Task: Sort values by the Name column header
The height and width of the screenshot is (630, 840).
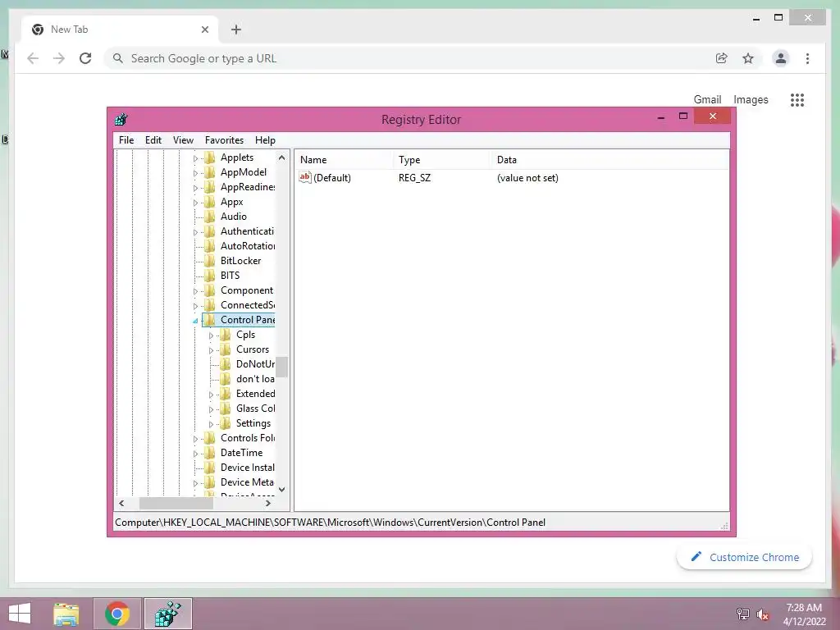Action: coord(344,160)
